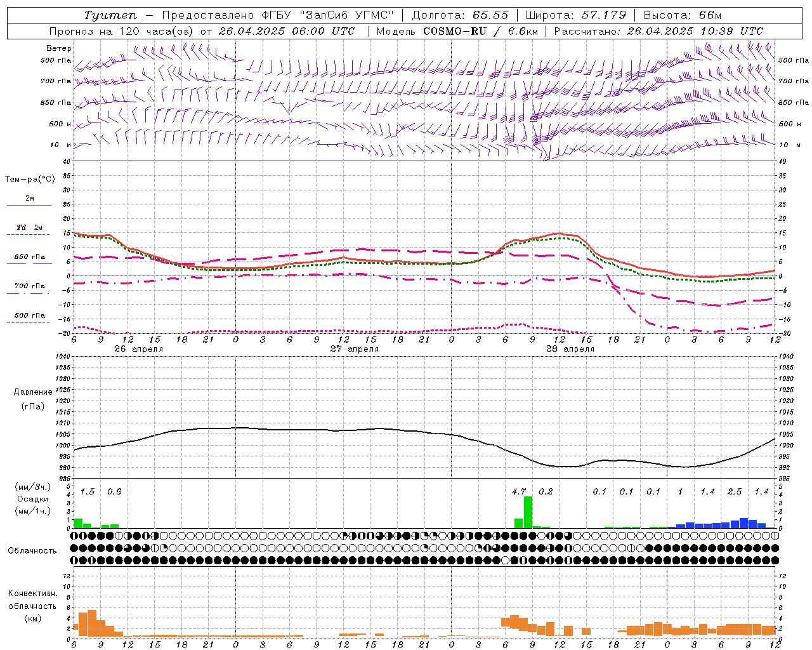Select the Тем-ра(°C) temperature axis title

click(30, 180)
